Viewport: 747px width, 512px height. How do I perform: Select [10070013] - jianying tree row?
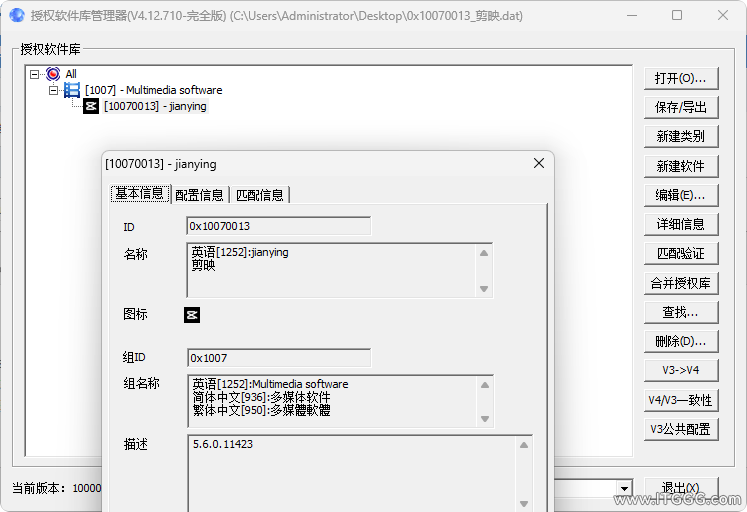click(x=155, y=106)
